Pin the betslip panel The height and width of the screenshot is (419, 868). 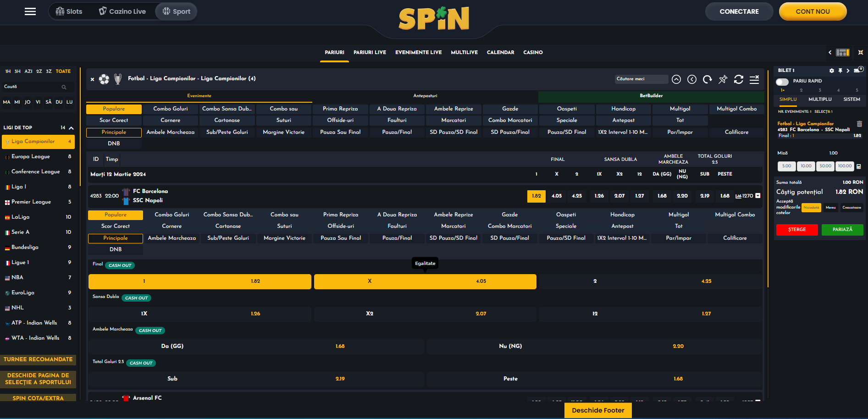[840, 71]
